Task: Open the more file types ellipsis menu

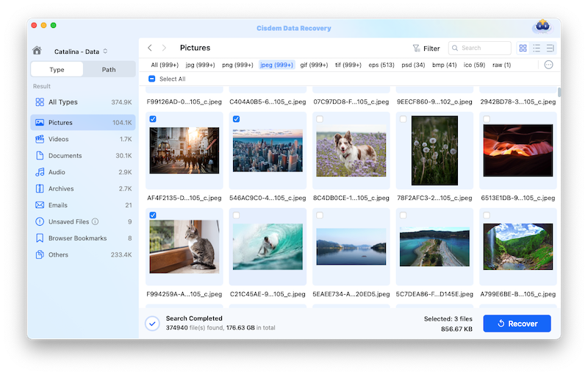Action: point(548,65)
